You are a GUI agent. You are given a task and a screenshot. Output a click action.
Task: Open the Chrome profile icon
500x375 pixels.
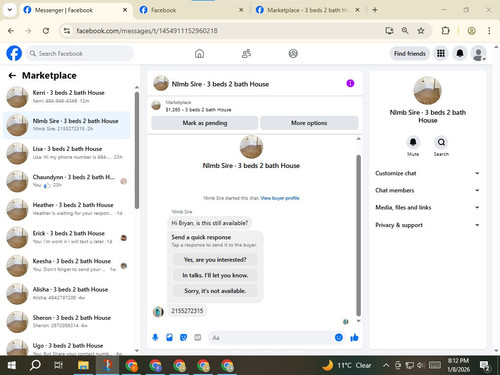[x=471, y=31]
